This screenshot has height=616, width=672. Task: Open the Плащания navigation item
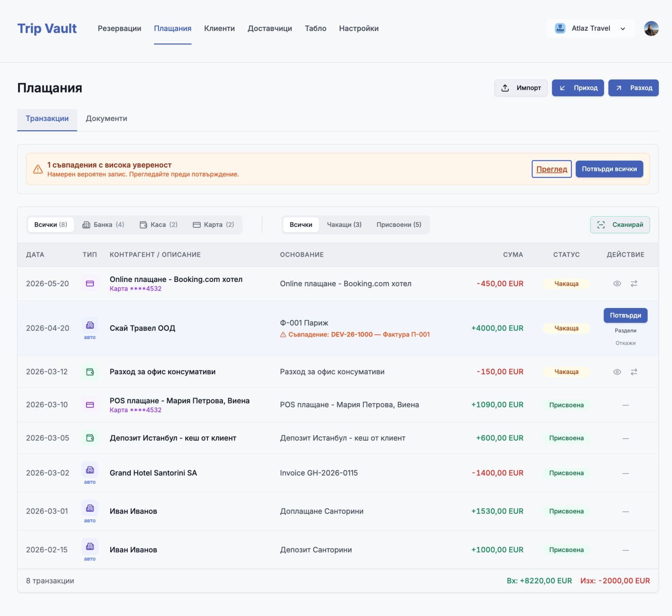[173, 28]
